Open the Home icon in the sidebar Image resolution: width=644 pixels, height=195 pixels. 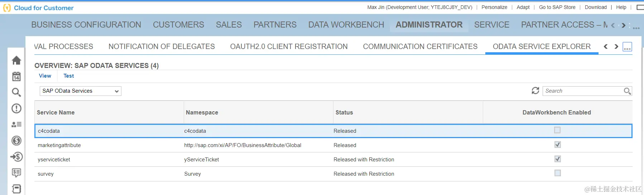16,60
